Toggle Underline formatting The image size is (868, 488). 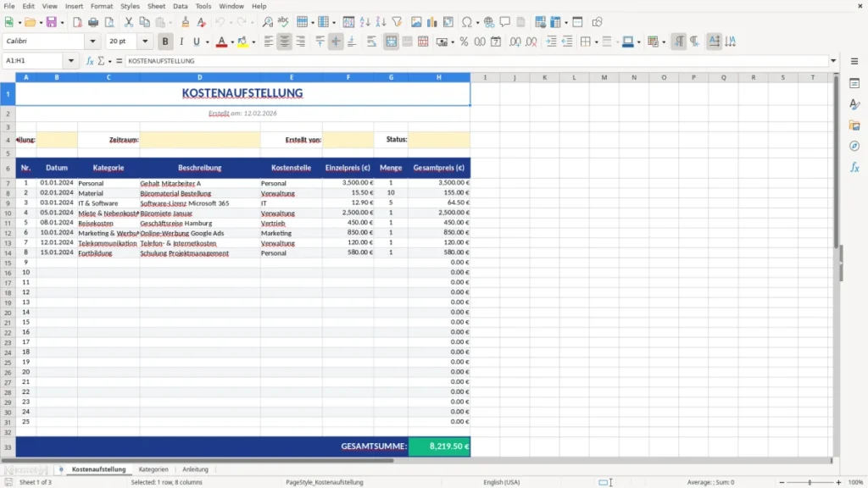tap(197, 42)
